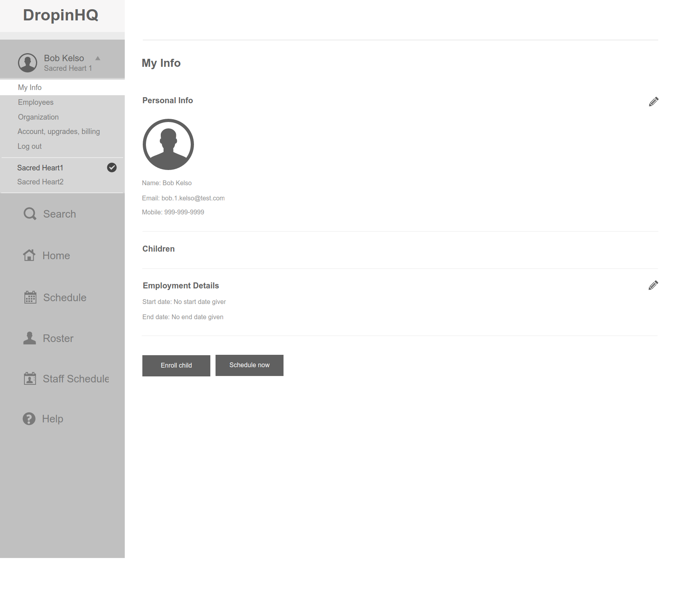Click the large profile picture in Personal Info
Screen dimensions: 673x616
pyautogui.click(x=168, y=144)
